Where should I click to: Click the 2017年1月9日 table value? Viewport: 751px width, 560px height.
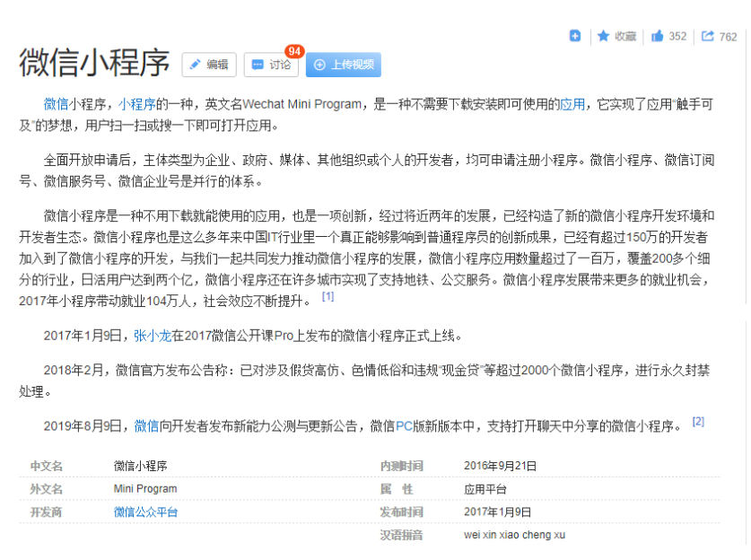point(498,512)
